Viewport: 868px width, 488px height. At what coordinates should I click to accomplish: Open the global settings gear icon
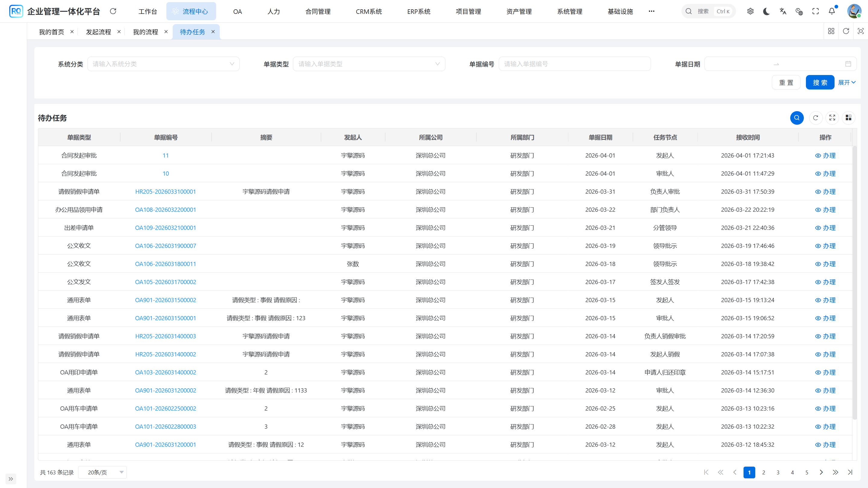click(x=750, y=11)
